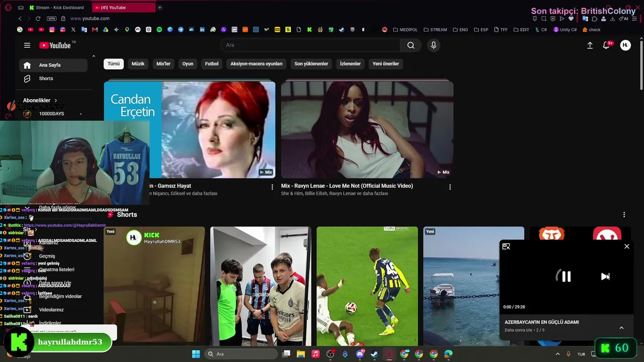This screenshot has height=362, width=644.
Task: Click the Windows Start button
Action: 196,354
